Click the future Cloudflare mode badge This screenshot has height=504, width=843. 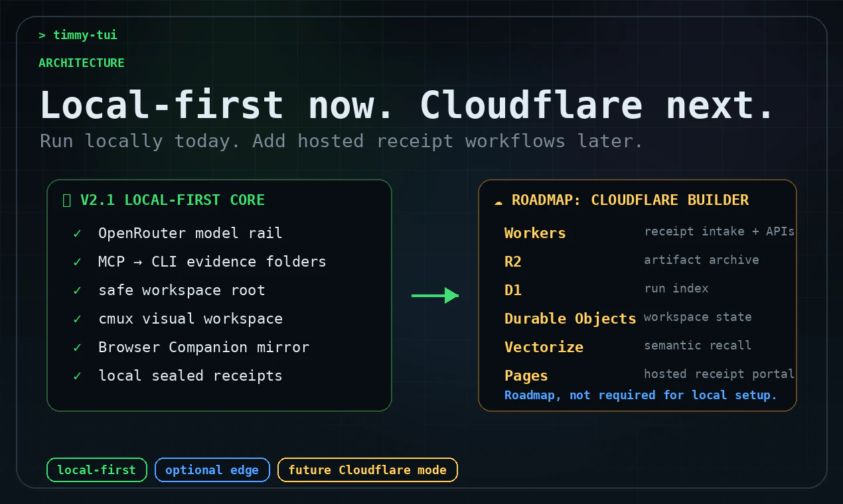tap(367, 470)
